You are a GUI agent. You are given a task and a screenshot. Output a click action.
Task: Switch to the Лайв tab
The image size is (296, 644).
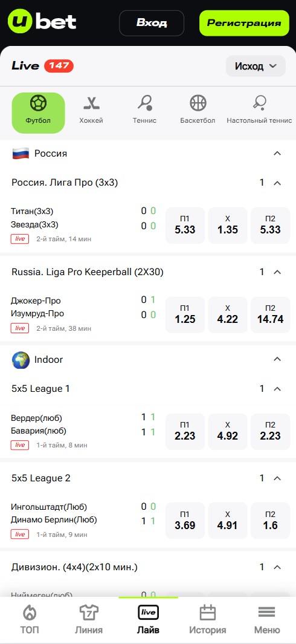(148, 619)
